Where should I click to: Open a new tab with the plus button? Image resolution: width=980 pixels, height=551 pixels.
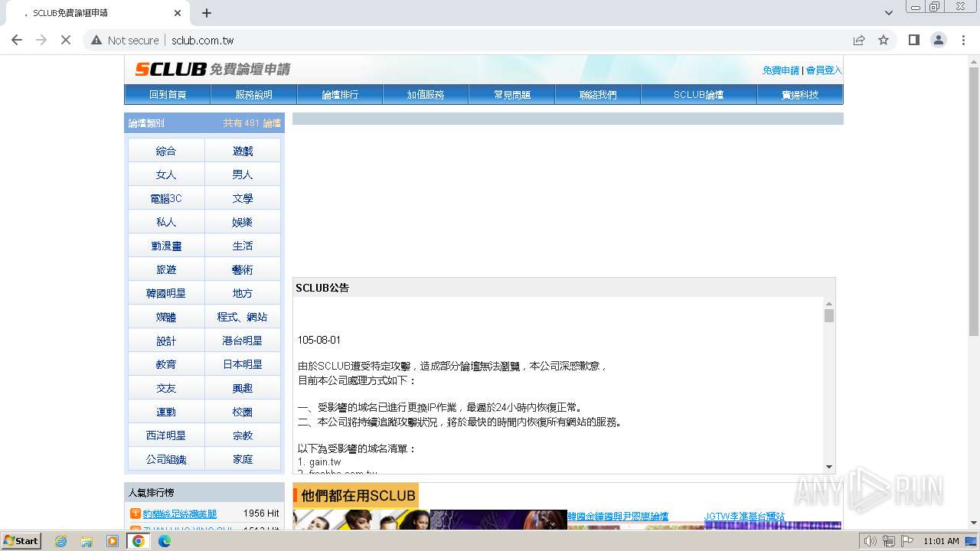[207, 13]
